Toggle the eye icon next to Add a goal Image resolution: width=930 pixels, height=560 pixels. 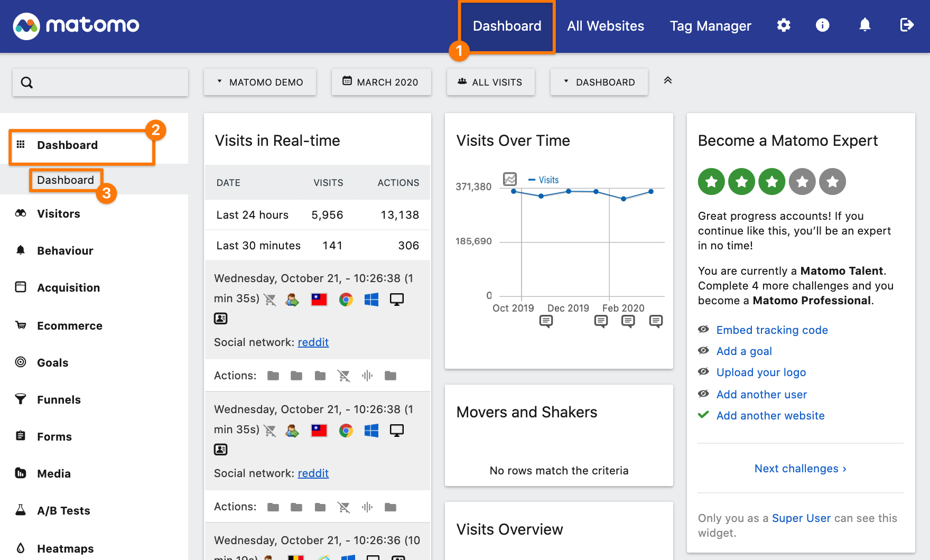tap(703, 350)
